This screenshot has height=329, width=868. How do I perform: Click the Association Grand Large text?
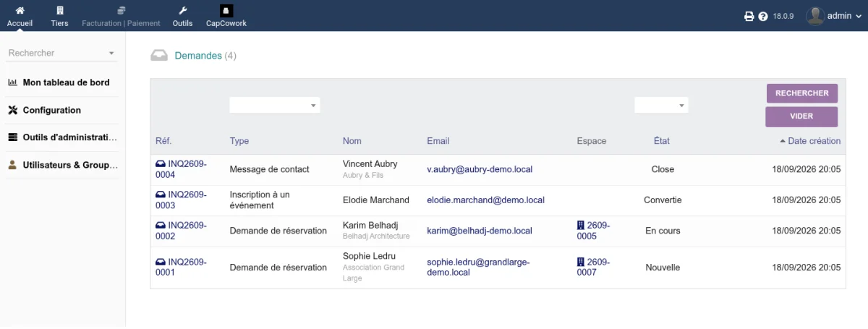(x=373, y=273)
